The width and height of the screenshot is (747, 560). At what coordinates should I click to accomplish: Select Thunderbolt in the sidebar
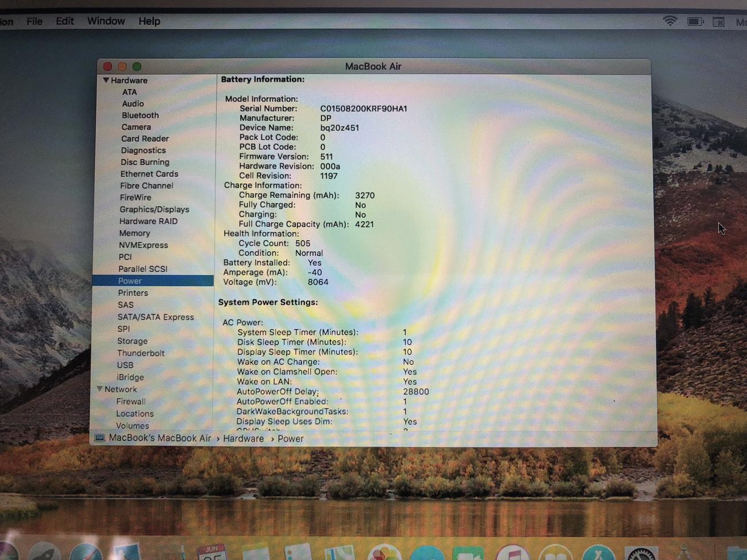141,353
